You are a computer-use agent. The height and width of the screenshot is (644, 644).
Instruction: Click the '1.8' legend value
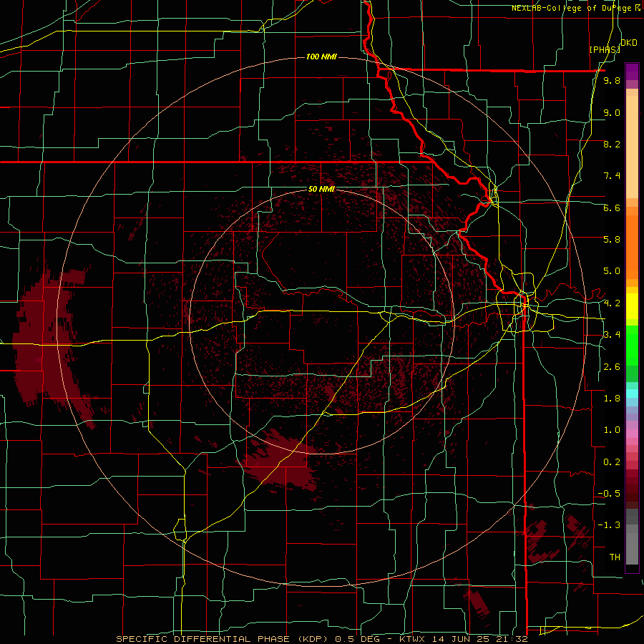[612, 399]
